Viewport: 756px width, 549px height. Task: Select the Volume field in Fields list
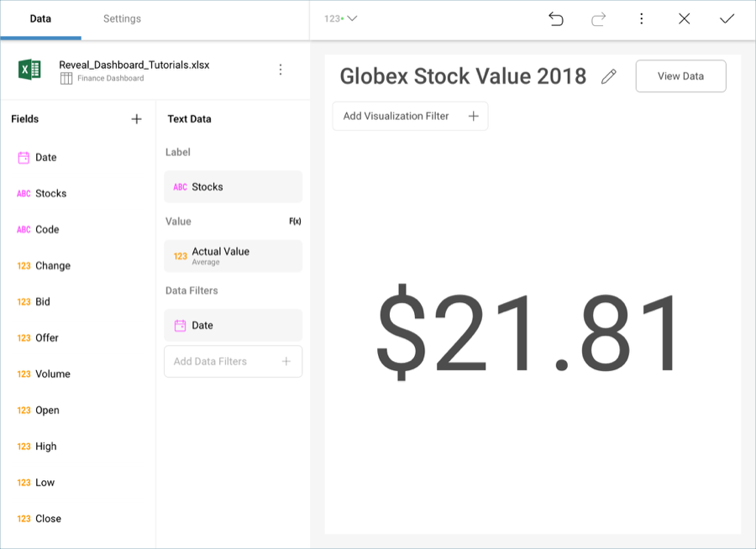52,374
